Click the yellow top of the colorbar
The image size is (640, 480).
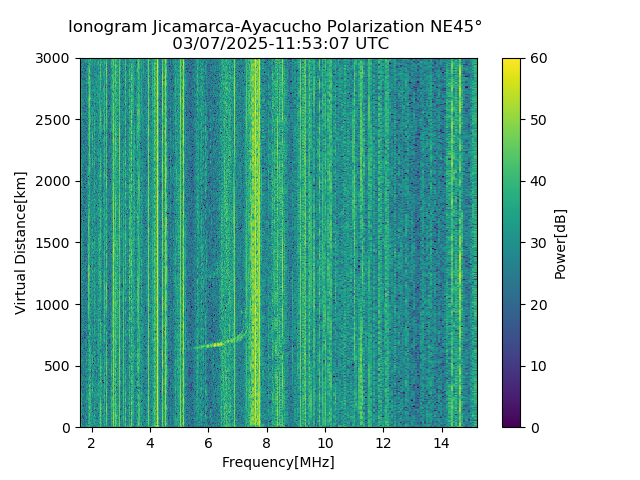(511, 64)
